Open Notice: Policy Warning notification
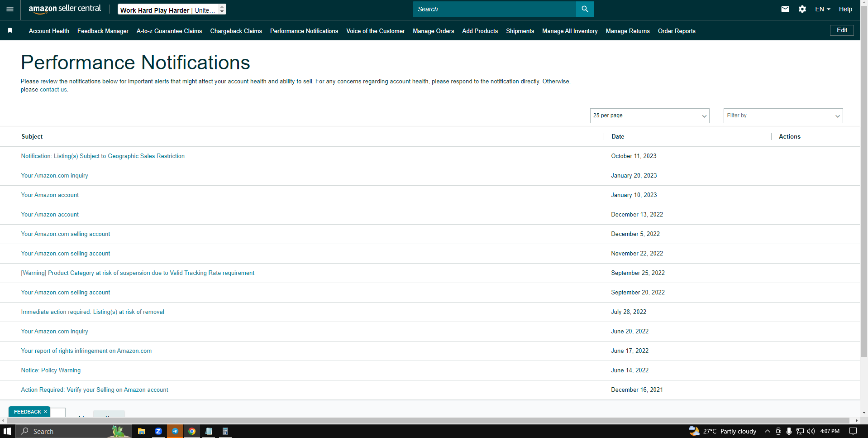Image resolution: width=868 pixels, height=438 pixels. pos(51,371)
